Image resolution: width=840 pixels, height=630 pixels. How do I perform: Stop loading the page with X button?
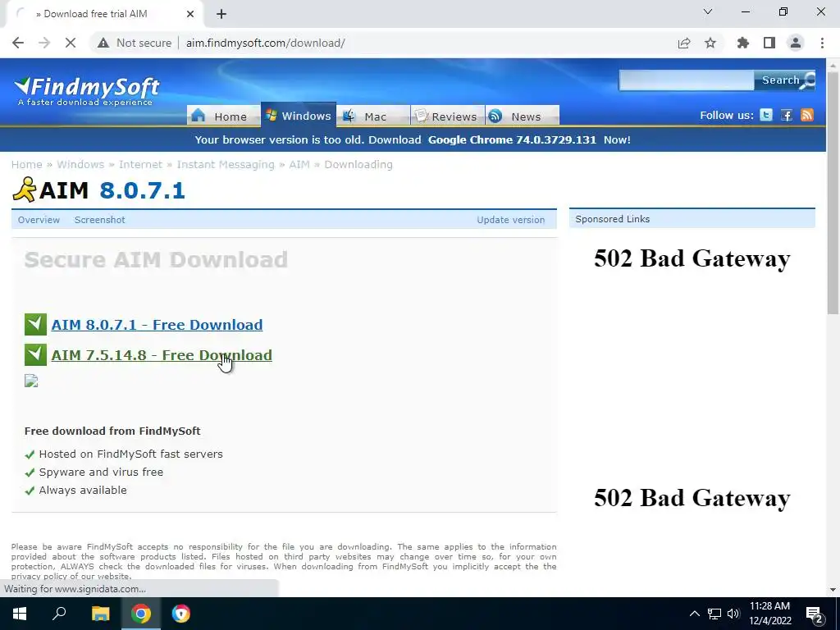tap(71, 43)
